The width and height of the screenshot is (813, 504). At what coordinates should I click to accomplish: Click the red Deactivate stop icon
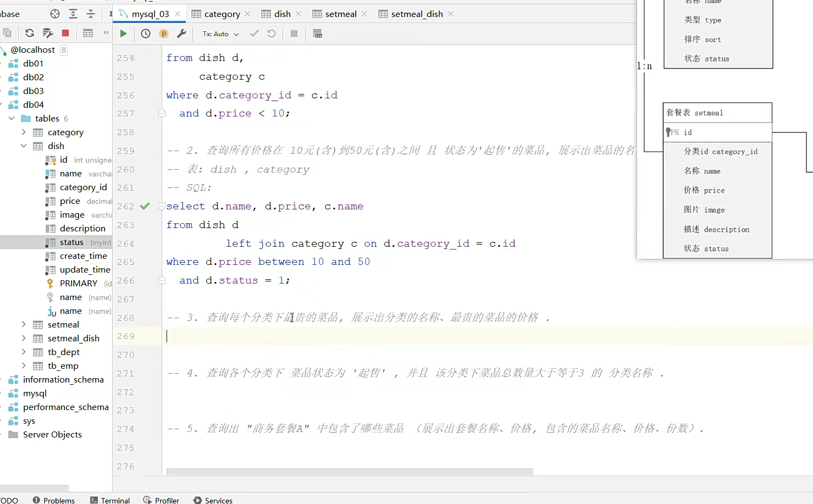pos(65,33)
